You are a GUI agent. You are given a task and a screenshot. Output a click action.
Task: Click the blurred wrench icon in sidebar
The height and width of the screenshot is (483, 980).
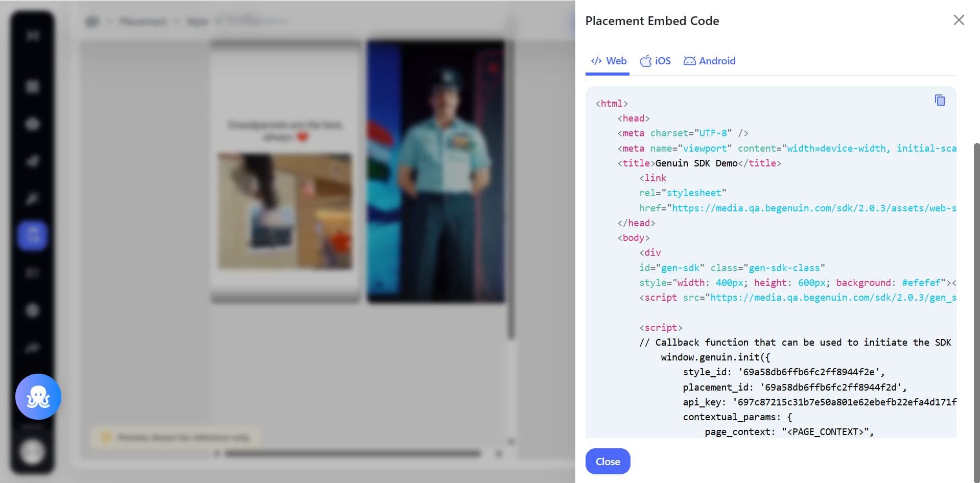33,199
